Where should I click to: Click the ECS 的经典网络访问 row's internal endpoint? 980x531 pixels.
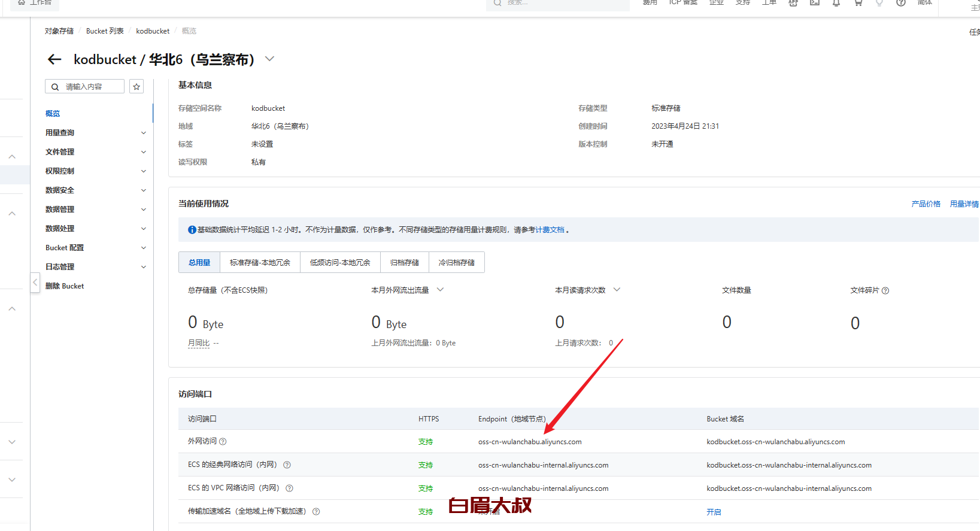[543, 466]
